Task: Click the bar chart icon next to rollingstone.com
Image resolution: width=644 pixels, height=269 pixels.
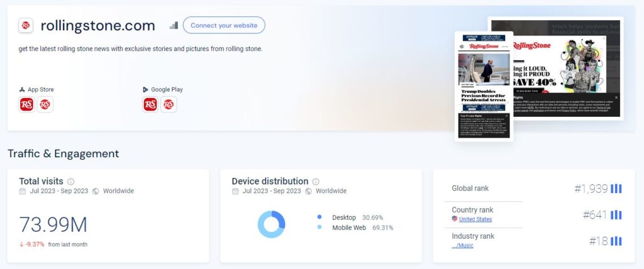Action: tap(174, 26)
